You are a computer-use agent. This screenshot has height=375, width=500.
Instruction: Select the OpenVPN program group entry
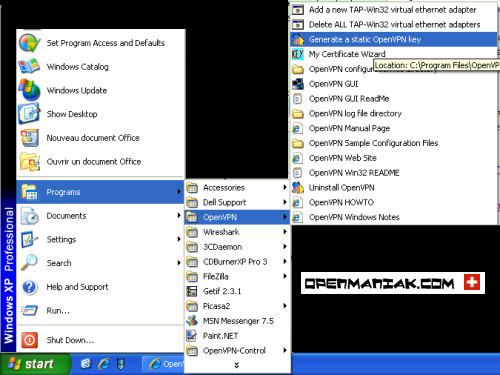pos(237,217)
